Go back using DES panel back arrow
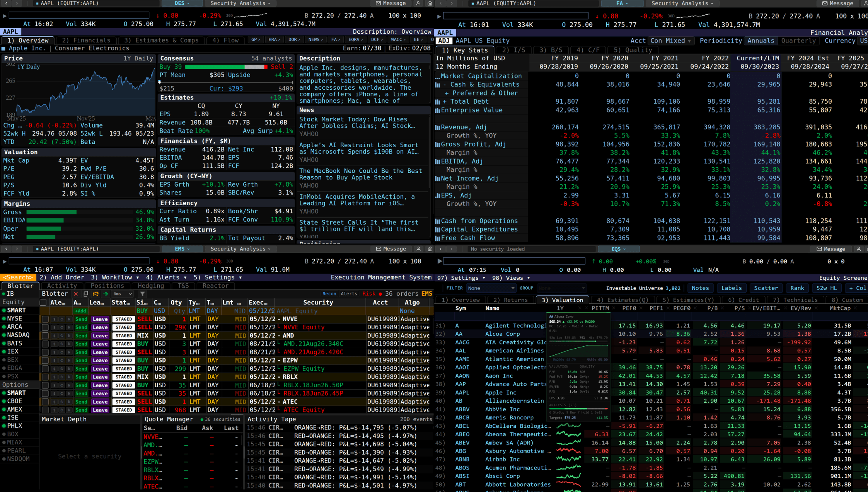This screenshot has height=492, width=868. click(7, 3)
